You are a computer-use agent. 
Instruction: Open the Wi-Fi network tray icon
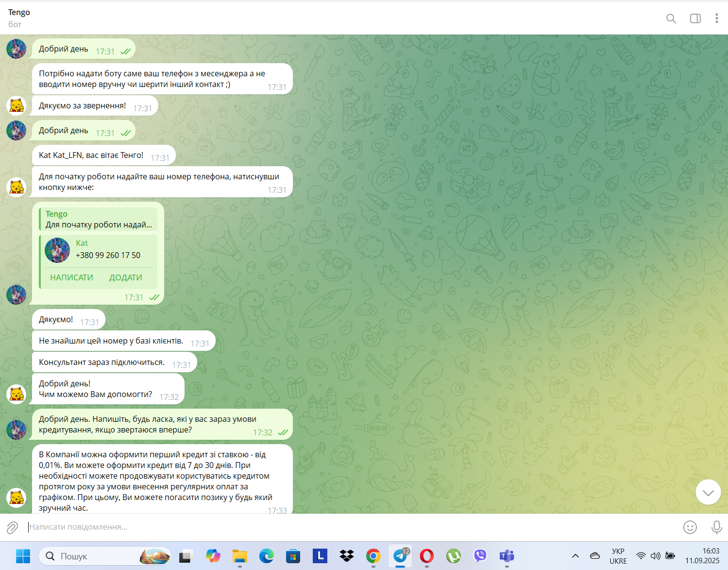coord(641,556)
